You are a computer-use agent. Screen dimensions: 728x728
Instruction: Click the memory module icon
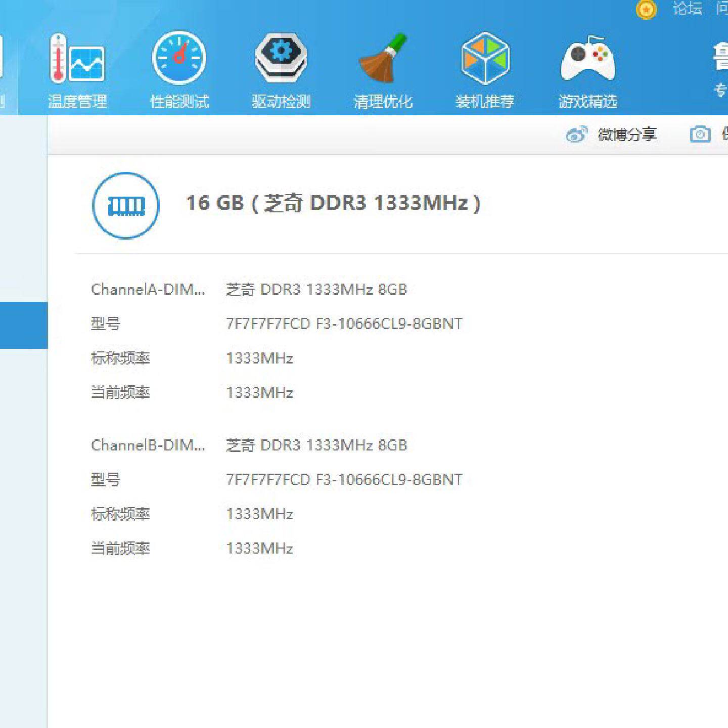(126, 206)
